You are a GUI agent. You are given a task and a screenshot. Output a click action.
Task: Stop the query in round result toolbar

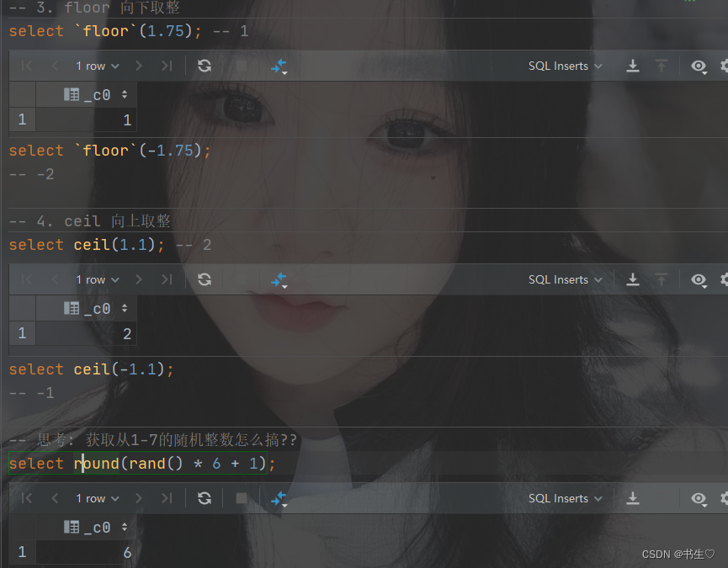coord(242,498)
